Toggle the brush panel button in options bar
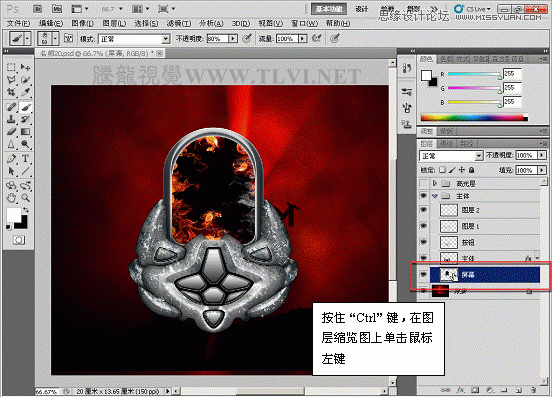This screenshot has height=397, width=552. pyautogui.click(x=68, y=38)
